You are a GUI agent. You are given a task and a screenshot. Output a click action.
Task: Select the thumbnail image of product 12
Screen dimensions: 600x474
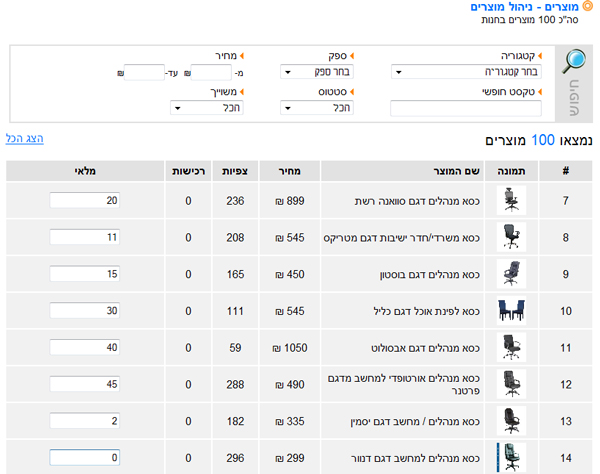(511, 384)
